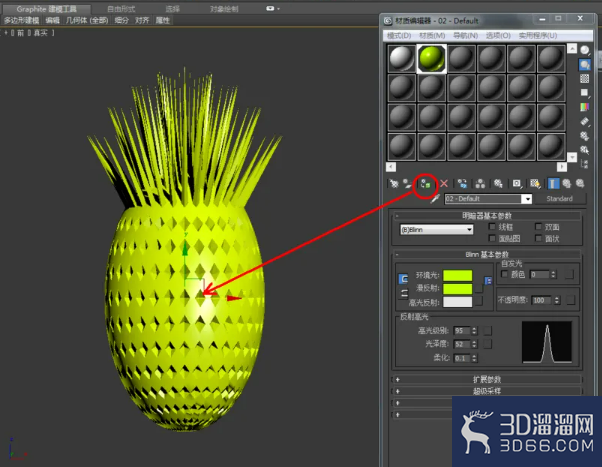This screenshot has width=602, height=467.
Task: Toggle Backlight icon on right toolbar
Action: pyautogui.click(x=584, y=65)
